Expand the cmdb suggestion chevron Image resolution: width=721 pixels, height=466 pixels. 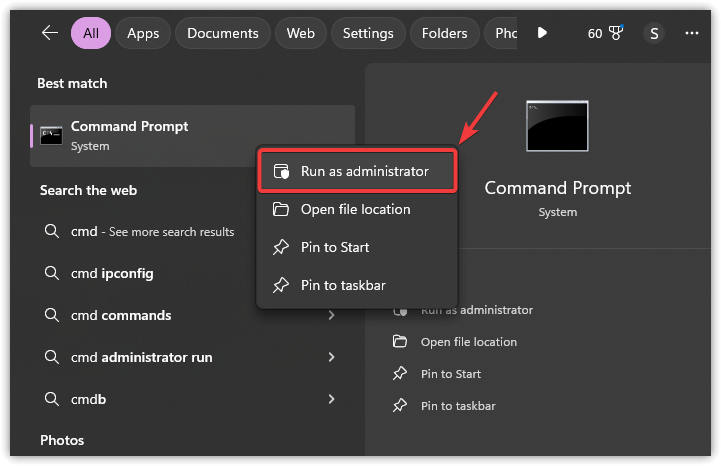click(x=331, y=399)
